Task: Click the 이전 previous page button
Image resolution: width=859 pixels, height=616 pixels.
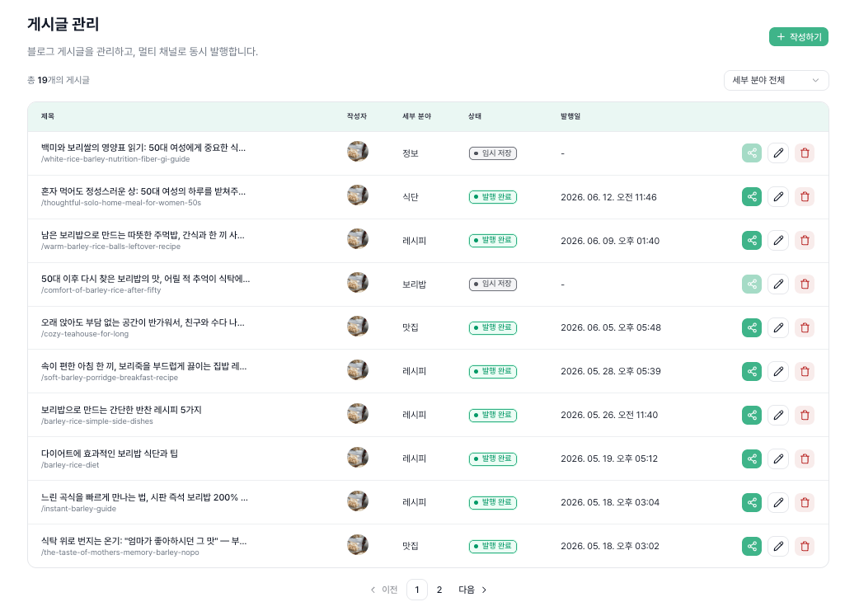Action: [x=383, y=590]
